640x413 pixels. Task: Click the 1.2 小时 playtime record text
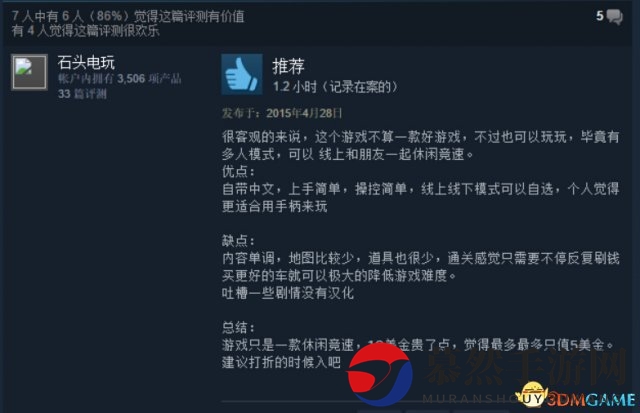coord(335,87)
